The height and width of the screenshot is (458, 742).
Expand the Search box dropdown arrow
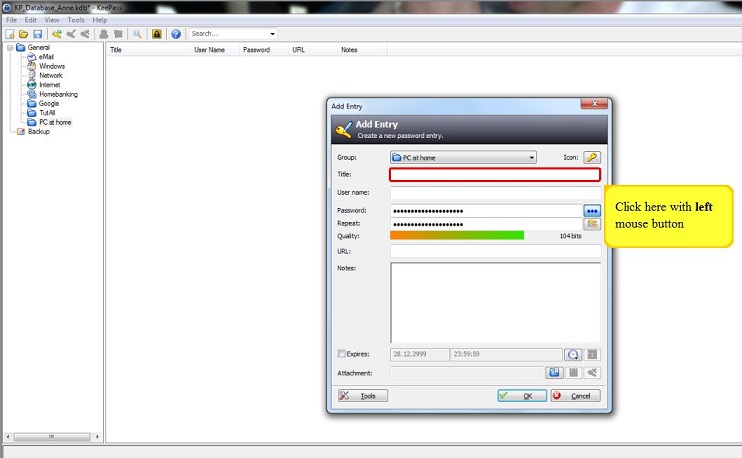pos(273,34)
